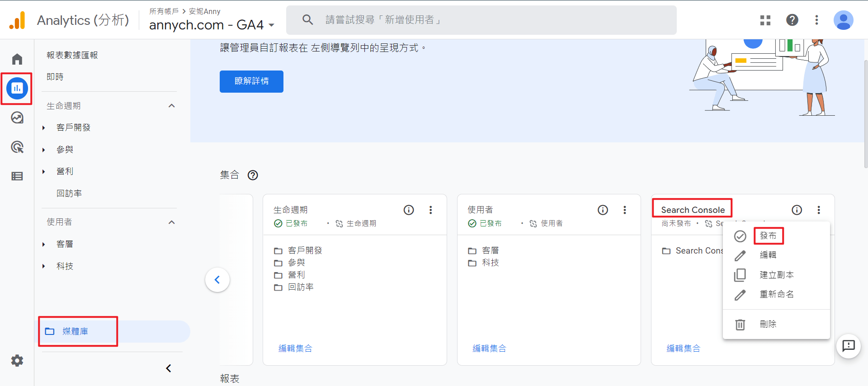Screen dimensions: 868x386
Task: Select 刪除 in the context menu
Action: coord(776,324)
